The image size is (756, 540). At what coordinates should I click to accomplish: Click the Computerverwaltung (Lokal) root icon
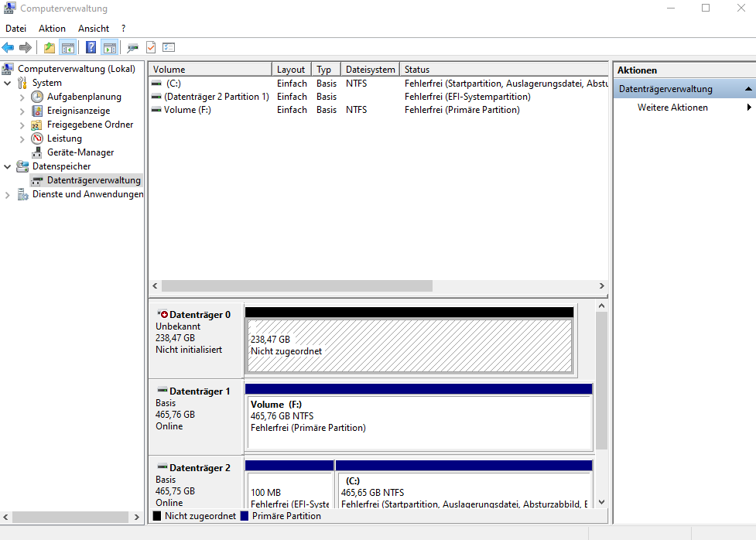pos(8,69)
